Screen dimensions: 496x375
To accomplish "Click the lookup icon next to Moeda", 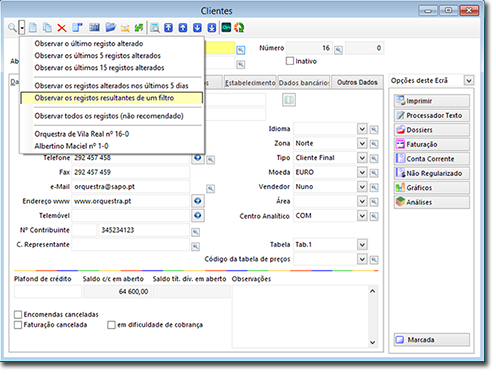I will click(374, 173).
